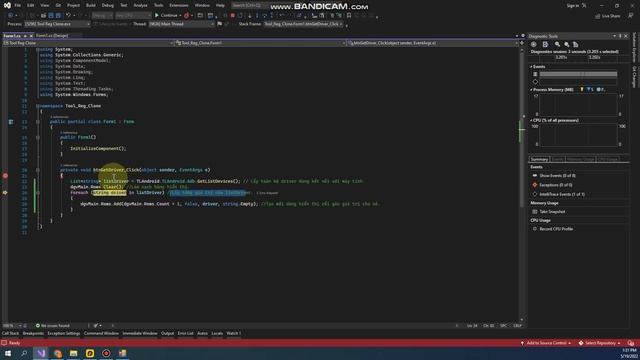This screenshot has height=360, width=640.
Task: Open btnGetDriver_Click member navigation dropdown
Action: [433, 43]
